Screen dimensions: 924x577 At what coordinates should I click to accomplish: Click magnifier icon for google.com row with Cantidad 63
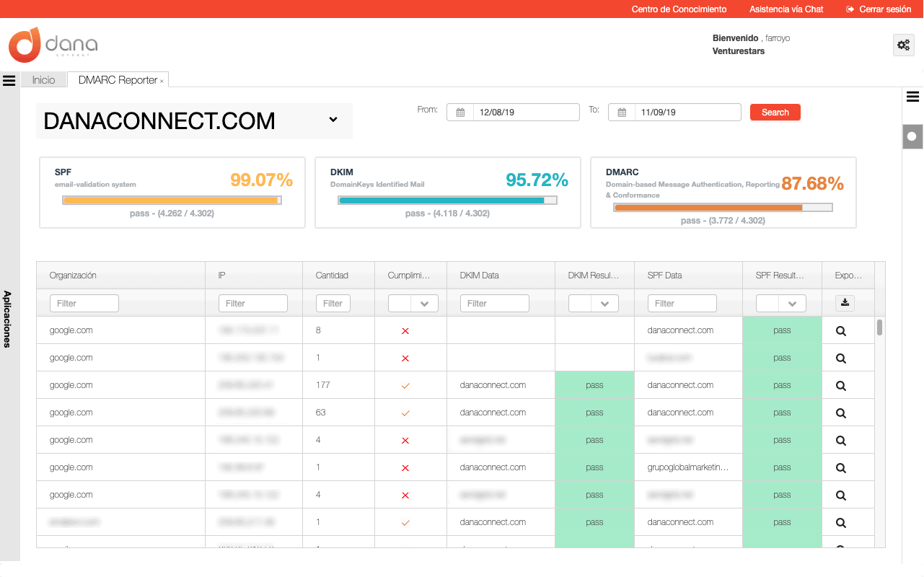[840, 413]
